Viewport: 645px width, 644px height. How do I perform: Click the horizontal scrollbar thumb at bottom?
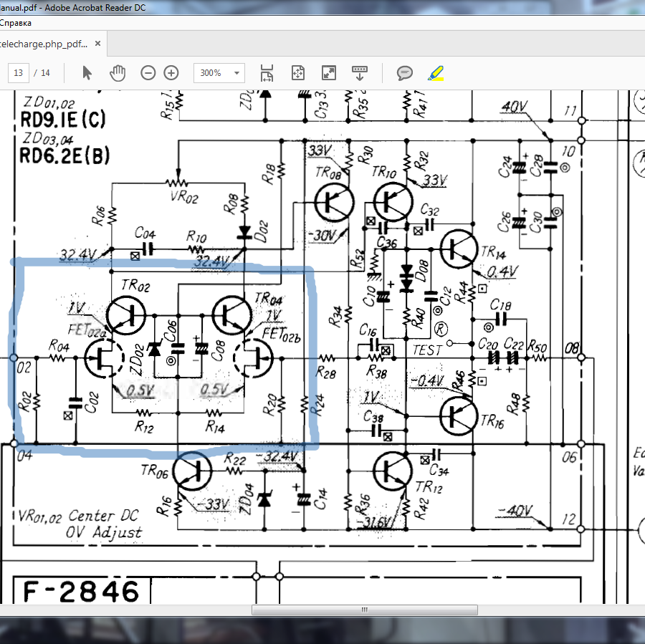click(x=365, y=610)
